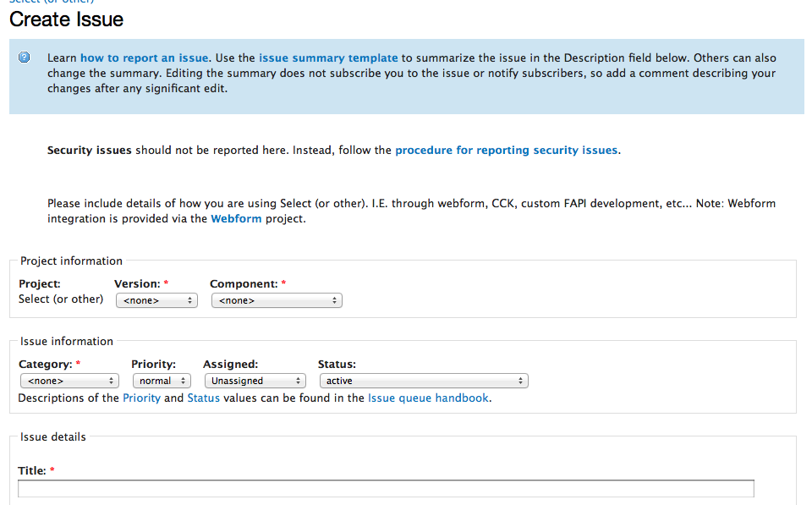Click the 'Component:' field label
812x505 pixels.
coord(244,284)
